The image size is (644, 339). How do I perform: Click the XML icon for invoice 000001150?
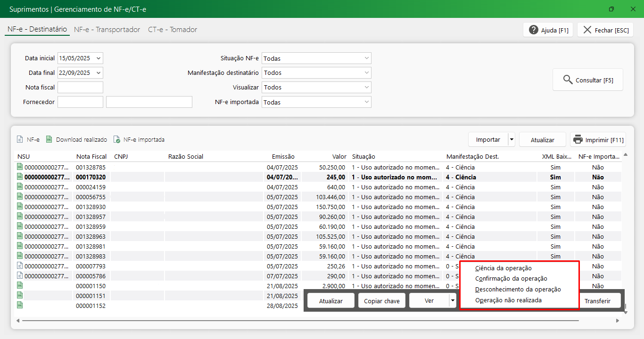click(x=20, y=285)
